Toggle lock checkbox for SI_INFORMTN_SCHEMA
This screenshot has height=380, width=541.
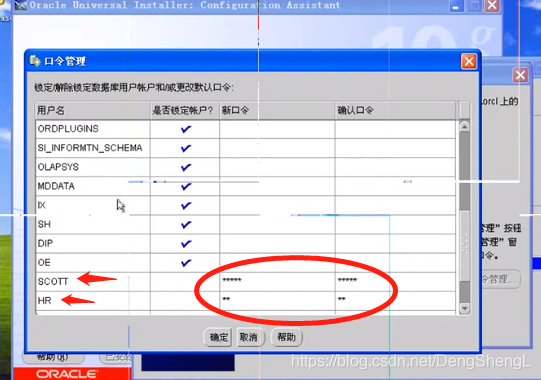click(186, 148)
